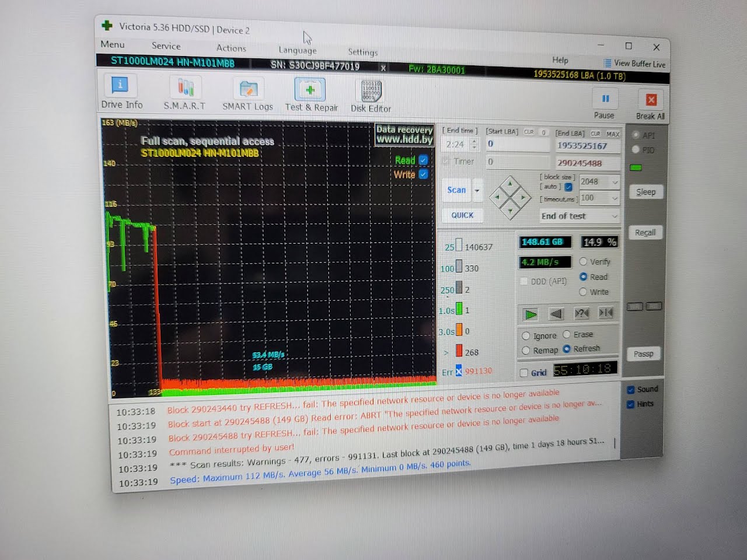The height and width of the screenshot is (560, 747).
Task: Click the green cross Victoria title icon
Action: [107, 25]
